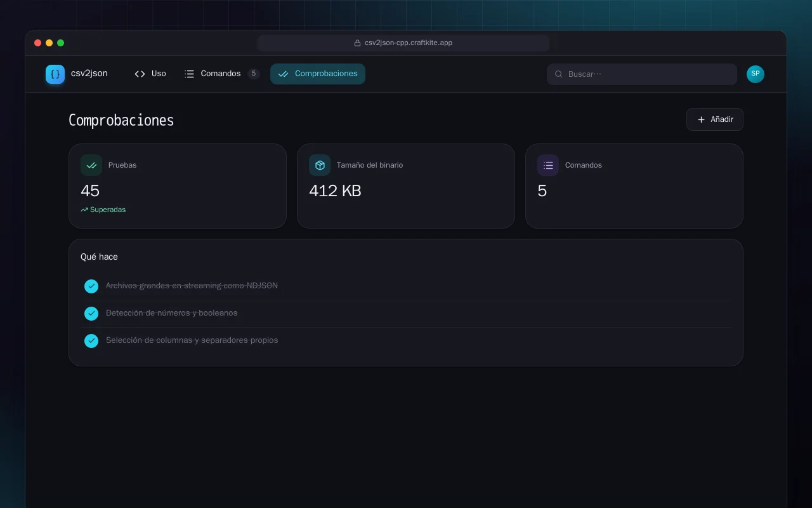Uncheck 'Selección de columnas y separadores propios'

[x=91, y=341]
